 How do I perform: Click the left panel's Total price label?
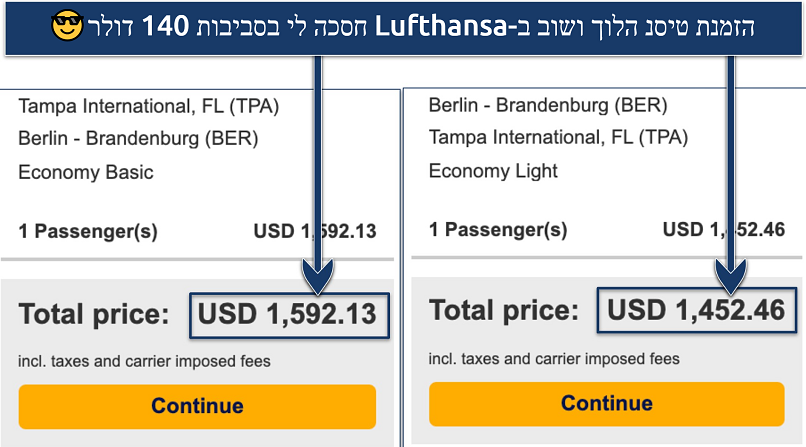pos(94,316)
